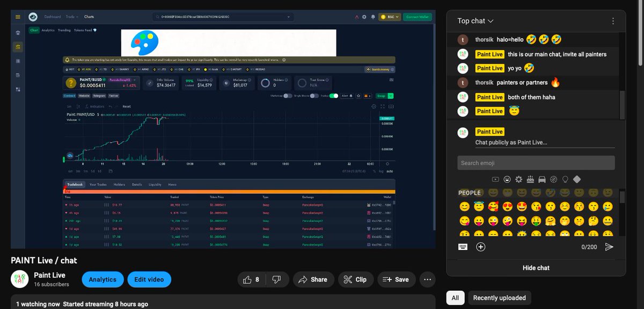Click the Save button
Viewport: 644px width, 309px height.
[x=396, y=279]
